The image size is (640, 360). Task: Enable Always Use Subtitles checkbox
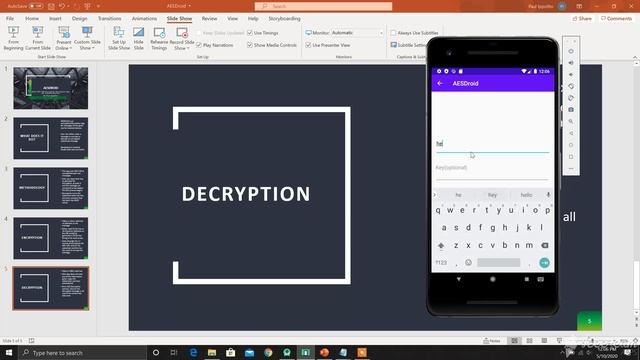click(393, 33)
